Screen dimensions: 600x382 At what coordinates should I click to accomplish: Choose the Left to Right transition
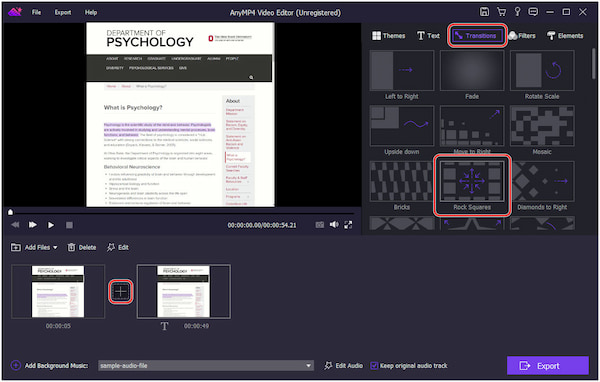click(x=402, y=70)
